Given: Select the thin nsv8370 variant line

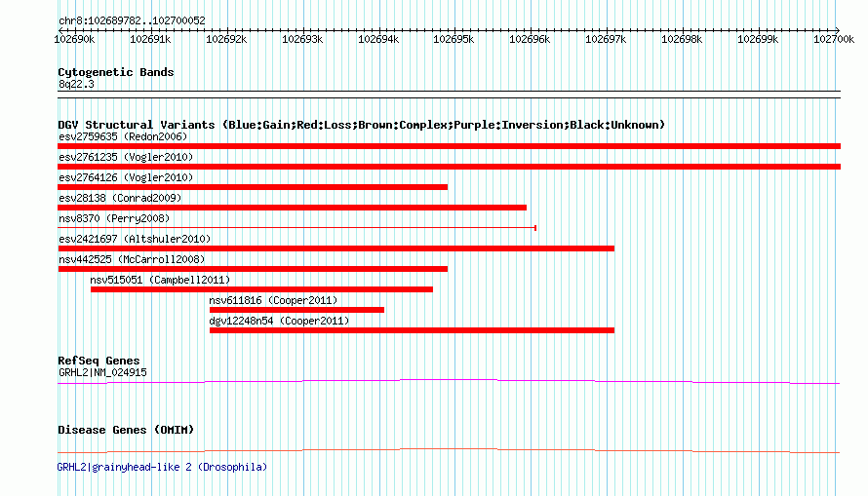Looking at the screenshot, I should point(296,228).
